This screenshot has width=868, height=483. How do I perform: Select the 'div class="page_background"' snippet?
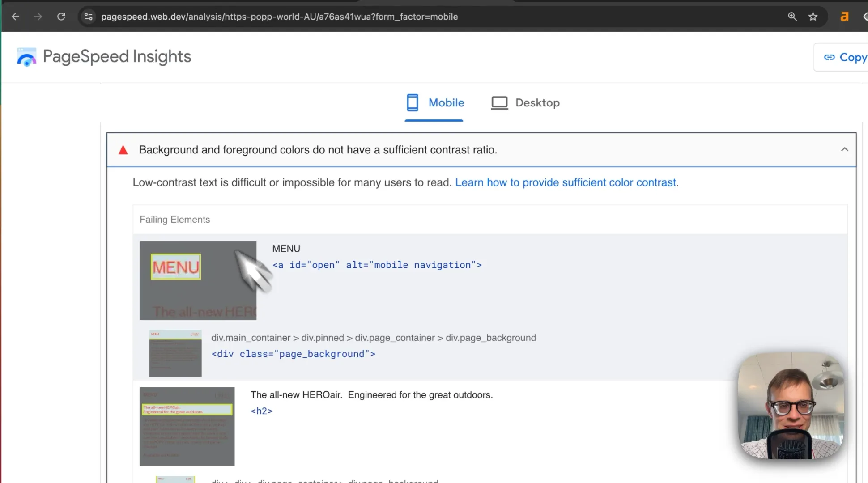pyautogui.click(x=293, y=354)
